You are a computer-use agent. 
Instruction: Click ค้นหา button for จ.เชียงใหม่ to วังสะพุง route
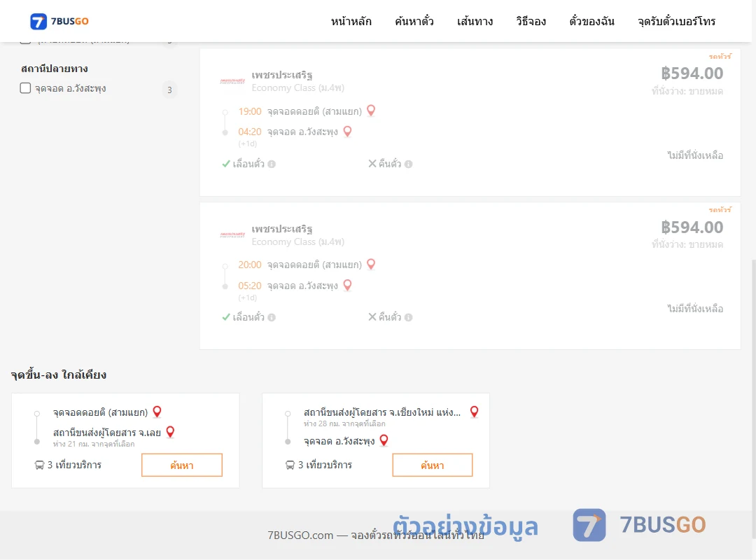click(433, 465)
